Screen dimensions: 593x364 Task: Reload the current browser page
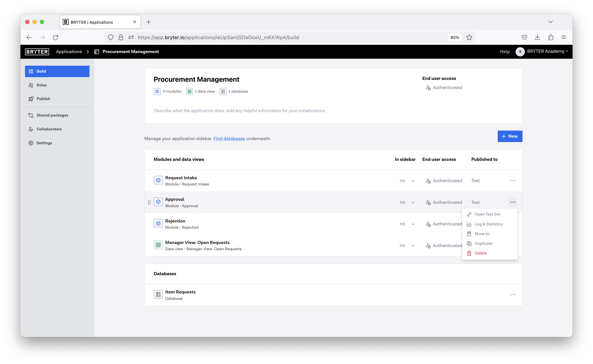click(x=56, y=37)
